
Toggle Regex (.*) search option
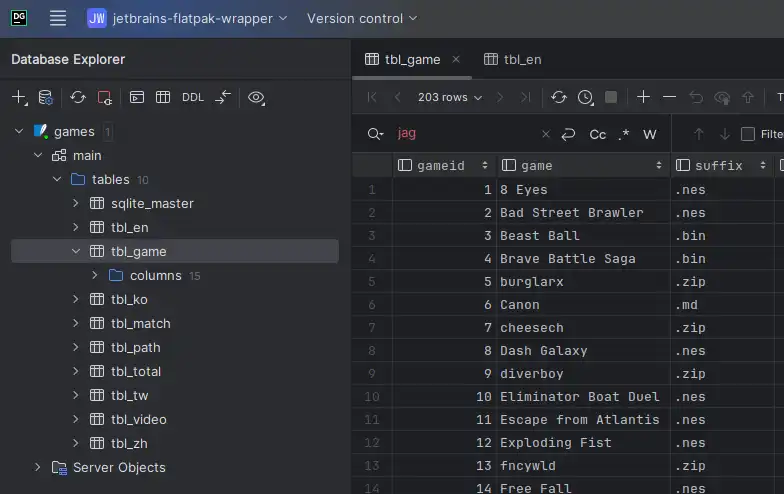624,134
